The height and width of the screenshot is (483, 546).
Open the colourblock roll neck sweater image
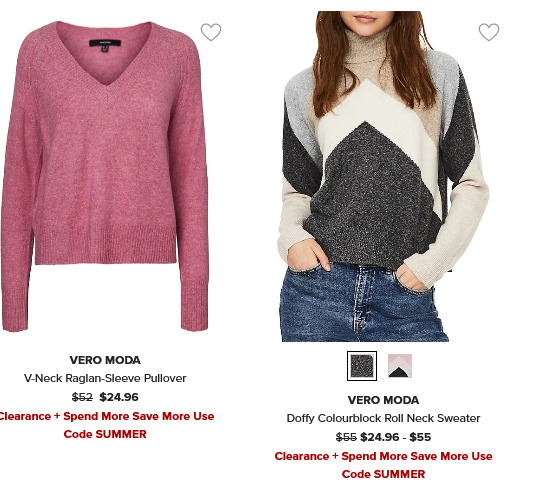tap(383, 176)
